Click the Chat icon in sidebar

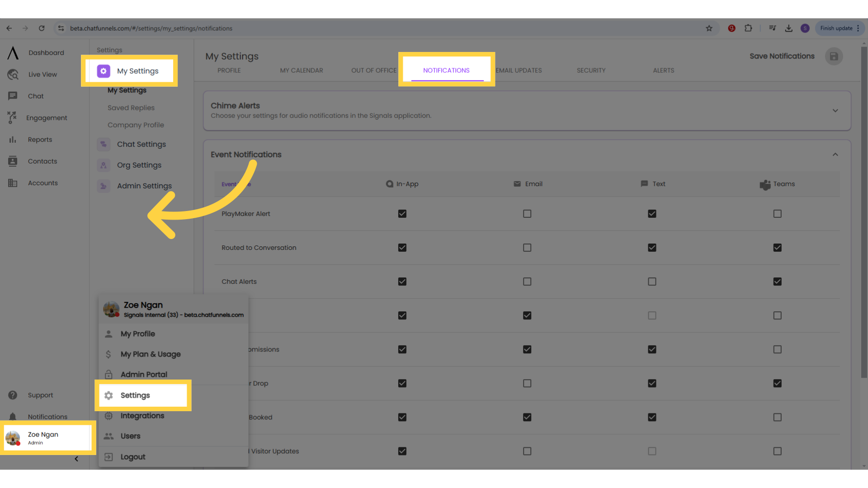click(x=13, y=96)
